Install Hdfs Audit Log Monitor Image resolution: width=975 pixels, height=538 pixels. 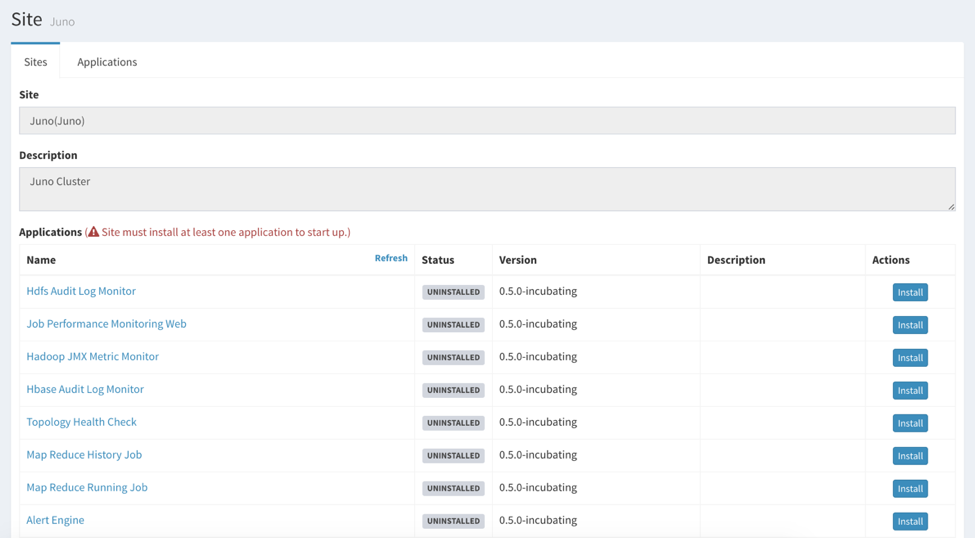point(909,292)
